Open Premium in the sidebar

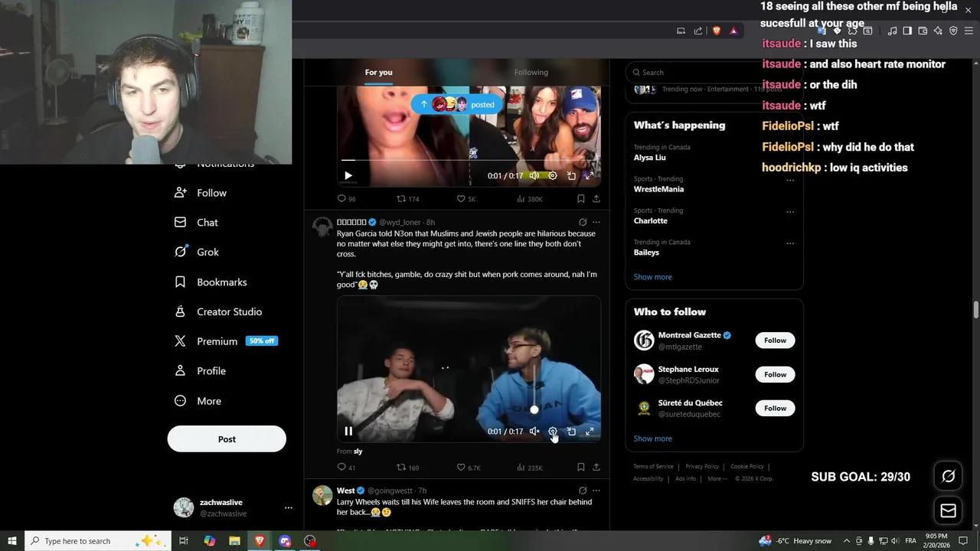click(x=226, y=341)
